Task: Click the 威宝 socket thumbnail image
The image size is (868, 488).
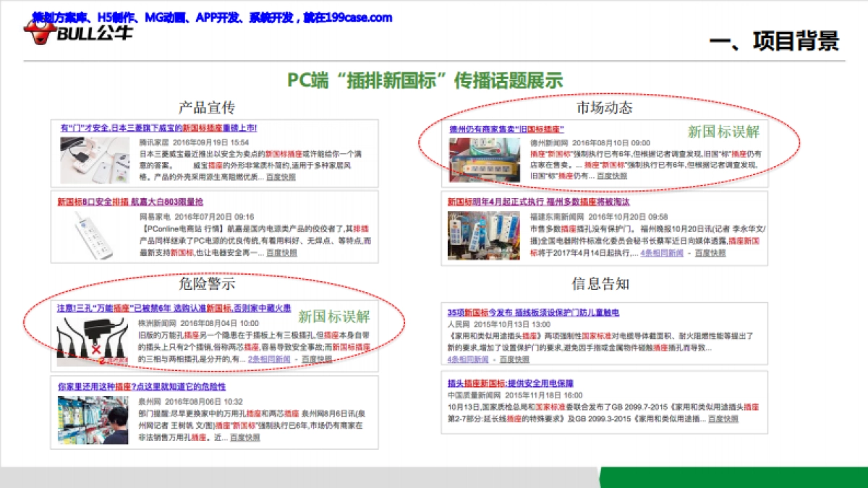Action: 96,158
